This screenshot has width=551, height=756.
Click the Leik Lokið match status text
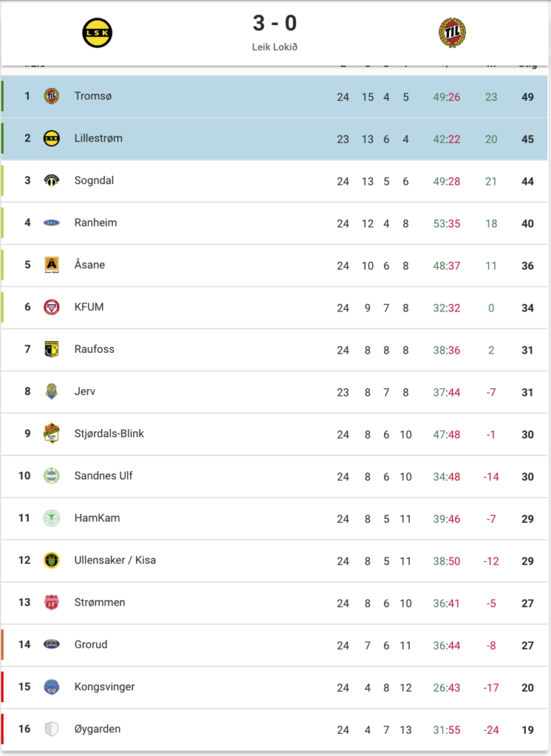tap(275, 47)
